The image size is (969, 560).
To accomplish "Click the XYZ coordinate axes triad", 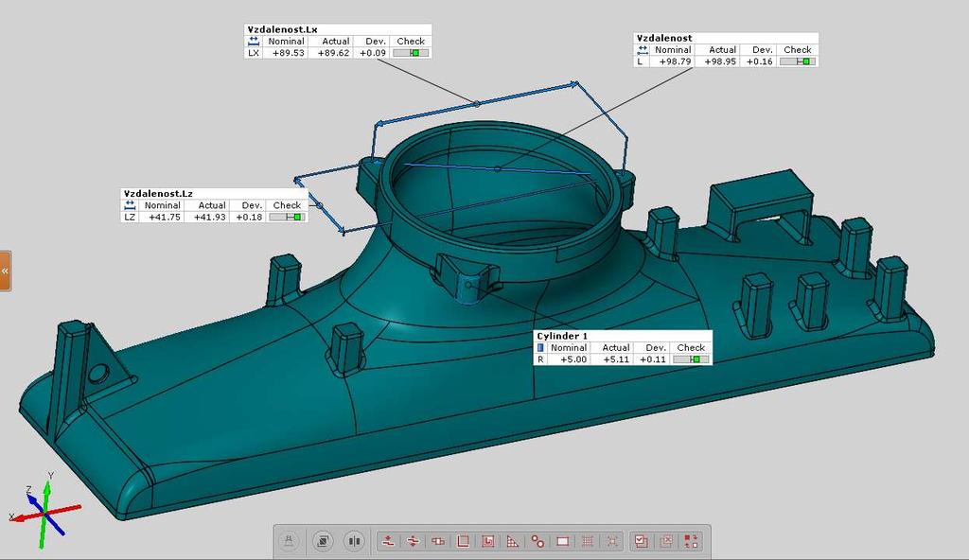I will coord(44,510).
